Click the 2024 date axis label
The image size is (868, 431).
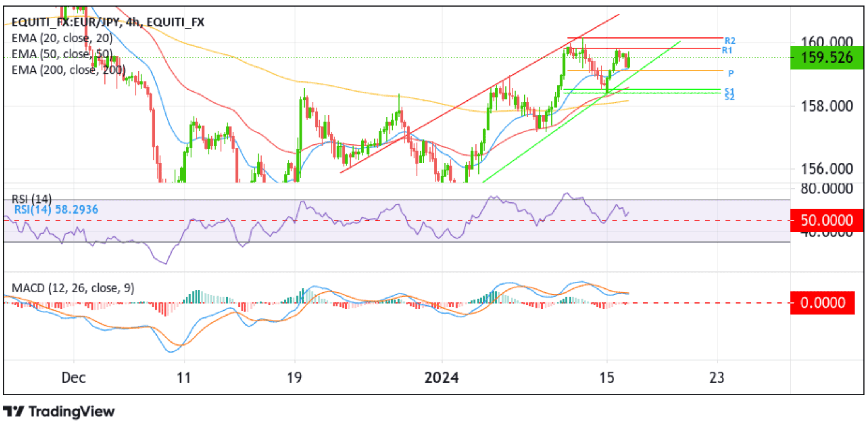(441, 377)
